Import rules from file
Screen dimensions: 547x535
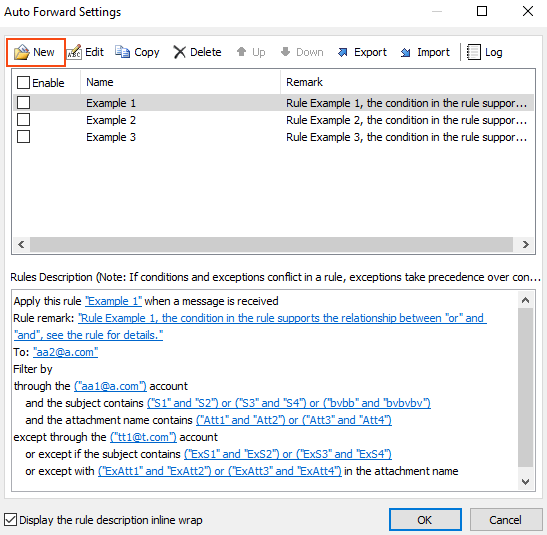tap(425, 52)
